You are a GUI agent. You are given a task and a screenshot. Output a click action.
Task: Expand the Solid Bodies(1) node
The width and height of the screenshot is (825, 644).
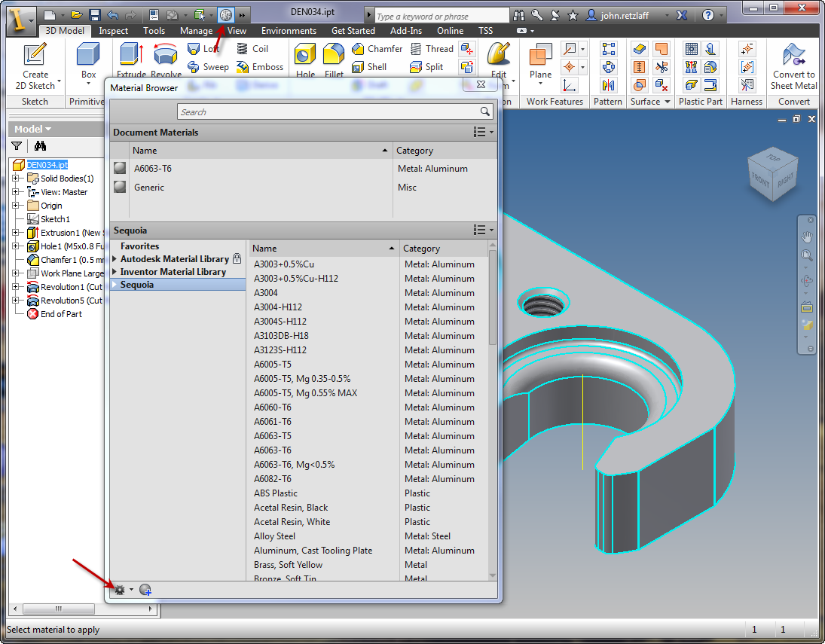point(15,179)
